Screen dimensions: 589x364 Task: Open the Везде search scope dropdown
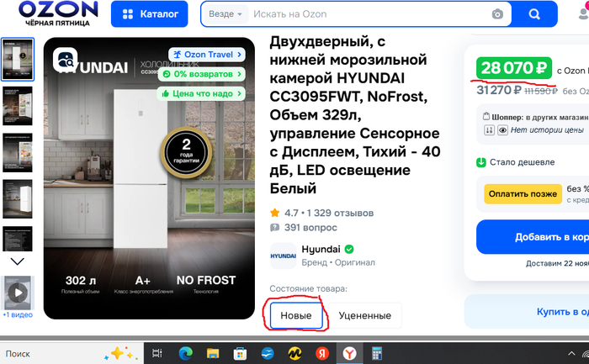click(x=226, y=14)
